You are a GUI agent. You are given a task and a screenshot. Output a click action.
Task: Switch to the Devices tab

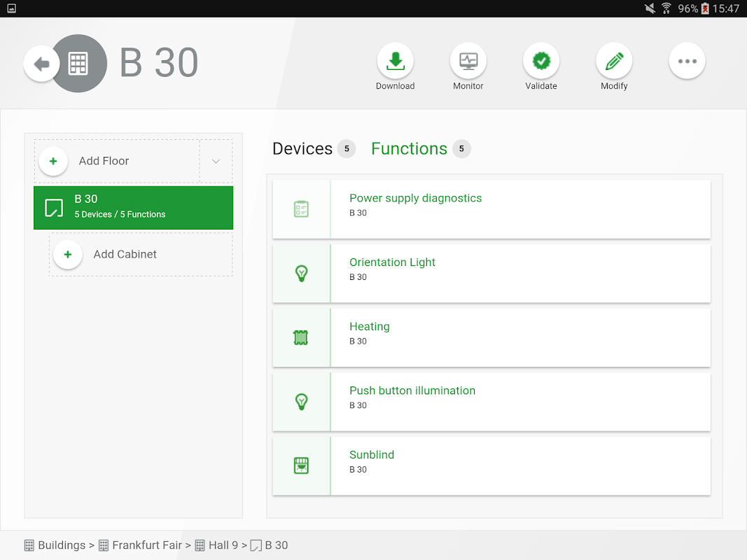pyautogui.click(x=302, y=149)
